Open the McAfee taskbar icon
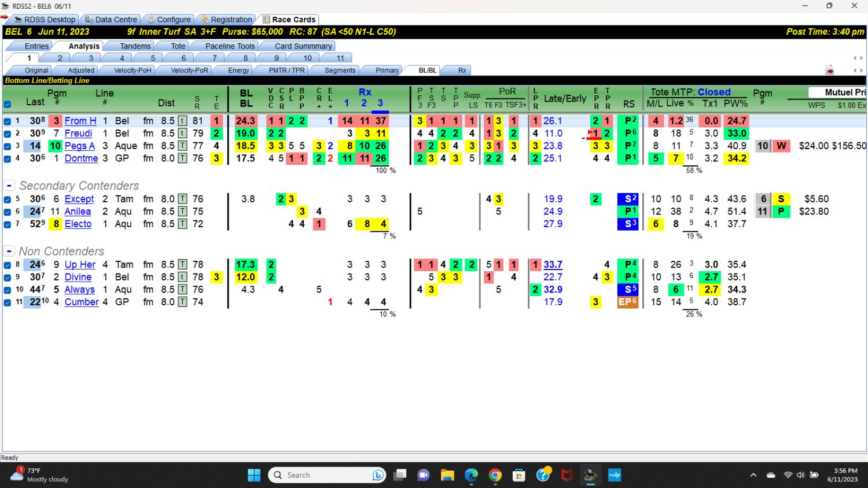The image size is (868, 488). [x=567, y=475]
